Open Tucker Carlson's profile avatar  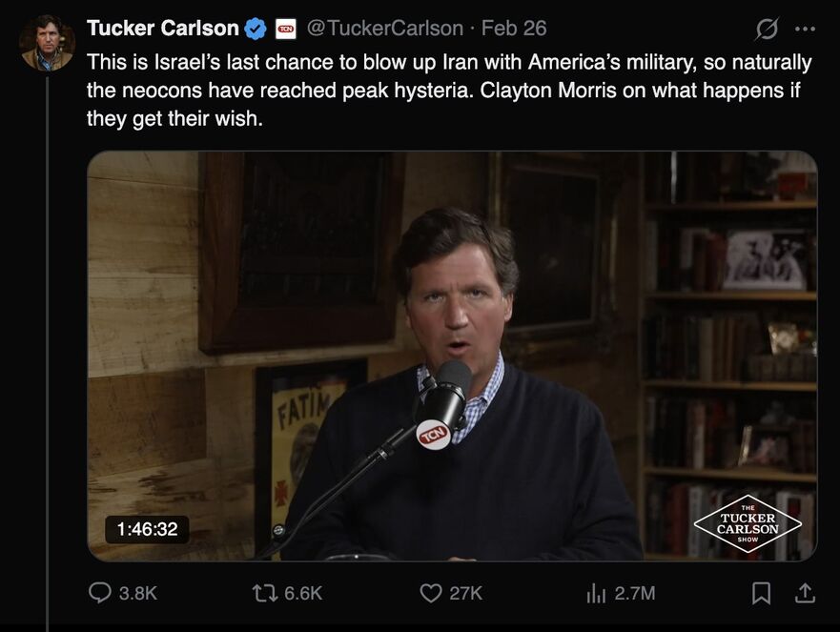pyautogui.click(x=47, y=43)
